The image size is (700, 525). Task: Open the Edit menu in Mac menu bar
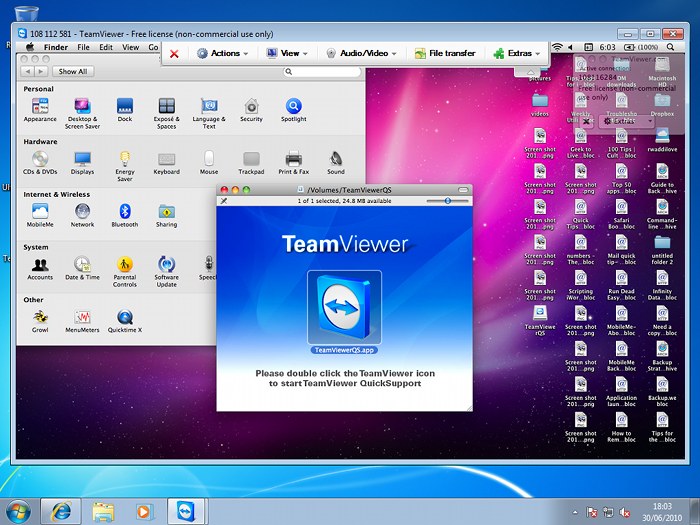tap(106, 47)
